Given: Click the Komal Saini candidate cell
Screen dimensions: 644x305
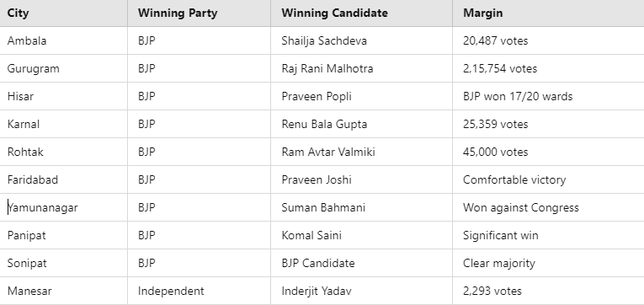Looking at the screenshot, I should point(361,235).
